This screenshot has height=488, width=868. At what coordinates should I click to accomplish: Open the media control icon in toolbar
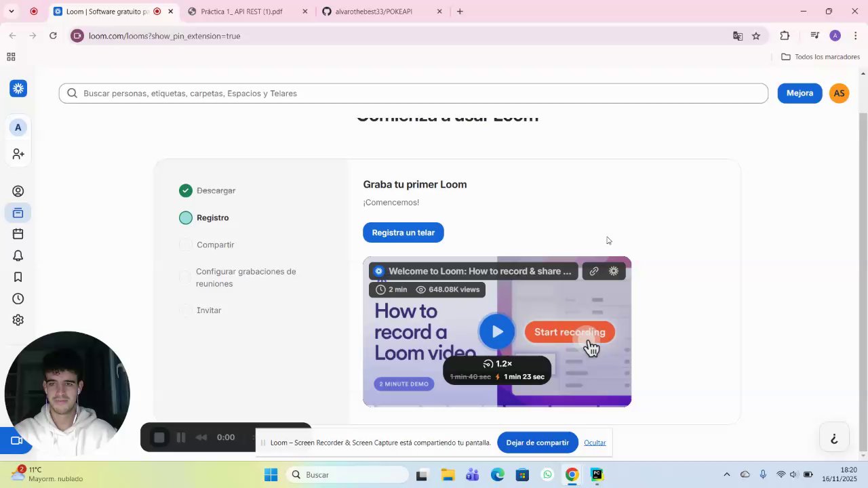point(815,36)
